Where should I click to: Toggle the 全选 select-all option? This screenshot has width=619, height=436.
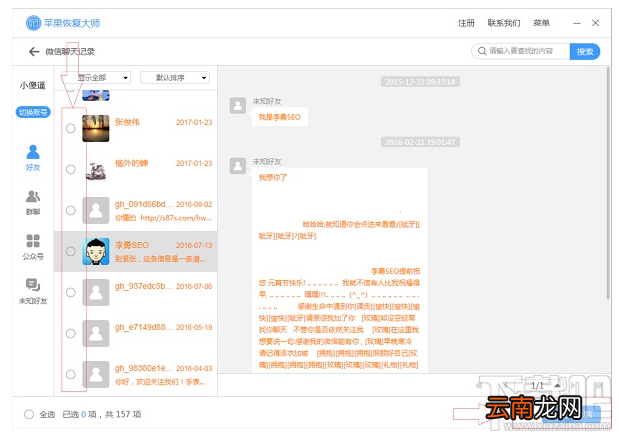click(x=29, y=414)
